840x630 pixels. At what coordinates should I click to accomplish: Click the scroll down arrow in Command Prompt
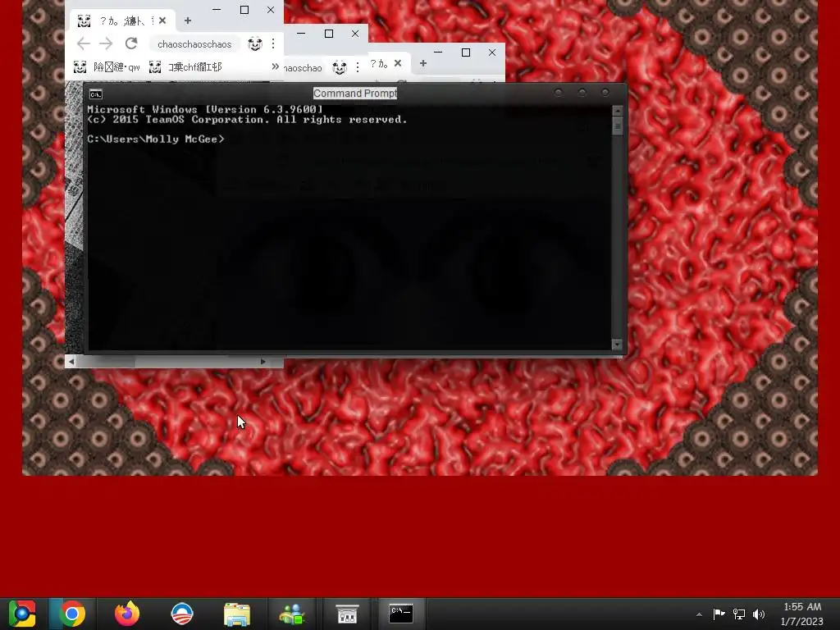click(x=617, y=345)
